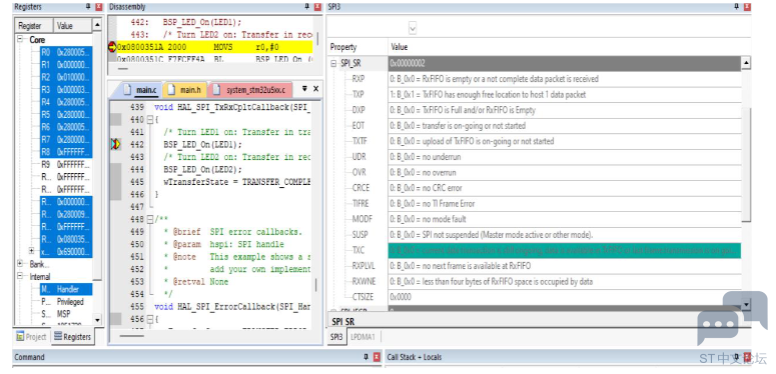Screen dimensions: 776x374
Task: Switch to the Project tab
Action: (x=31, y=336)
